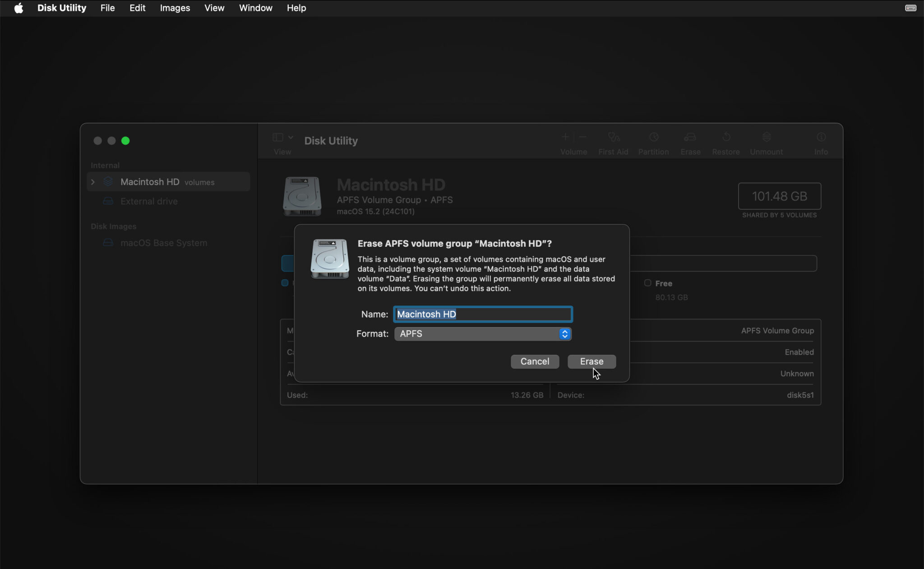This screenshot has width=924, height=569.
Task: Open the Images menu
Action: [x=175, y=8]
